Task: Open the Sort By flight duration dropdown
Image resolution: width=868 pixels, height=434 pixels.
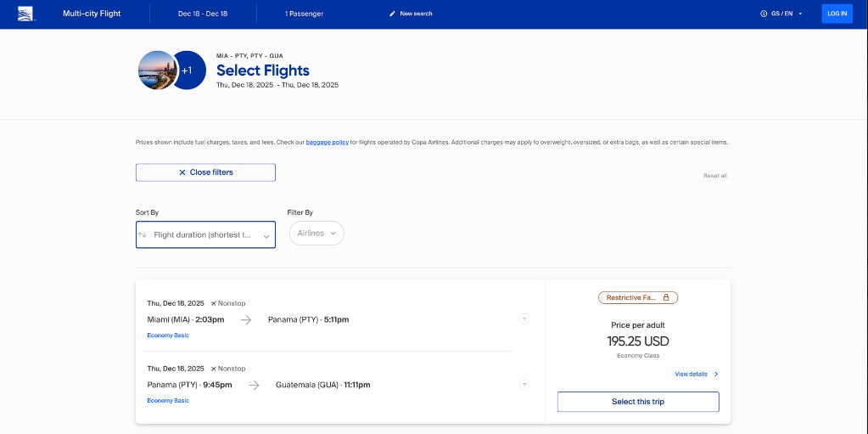Action: [x=205, y=235]
